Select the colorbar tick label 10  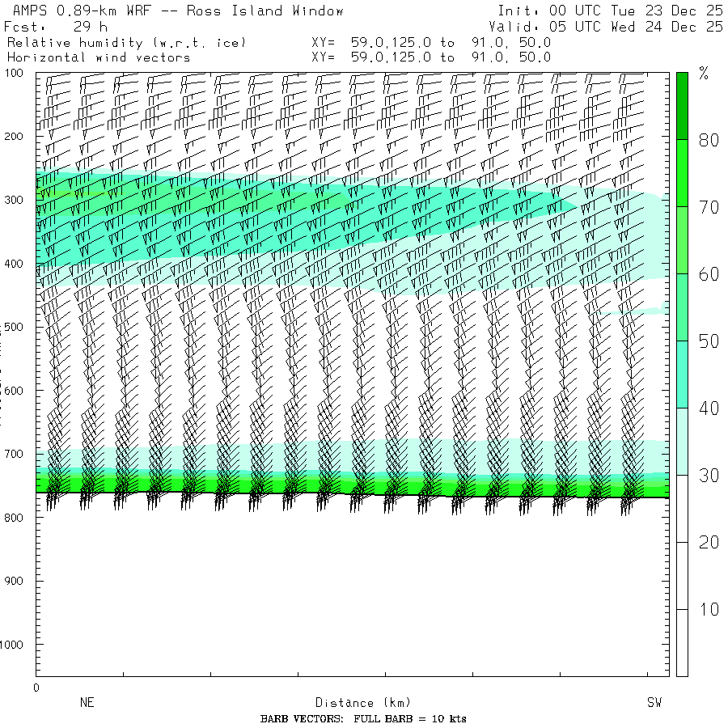pos(709,609)
